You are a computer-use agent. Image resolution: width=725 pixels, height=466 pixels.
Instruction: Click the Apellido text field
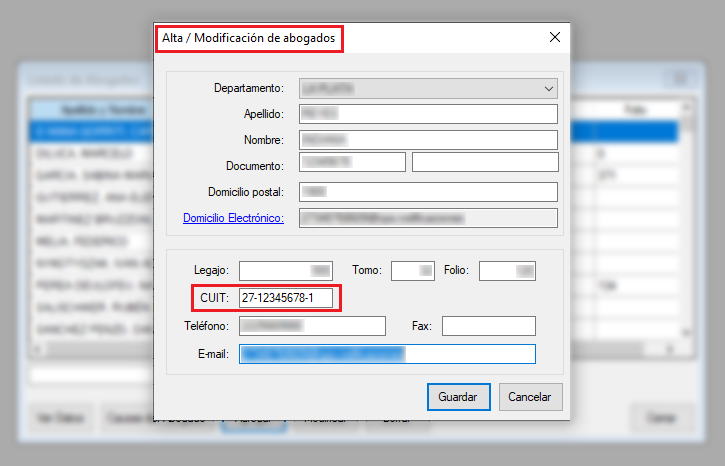(428, 114)
